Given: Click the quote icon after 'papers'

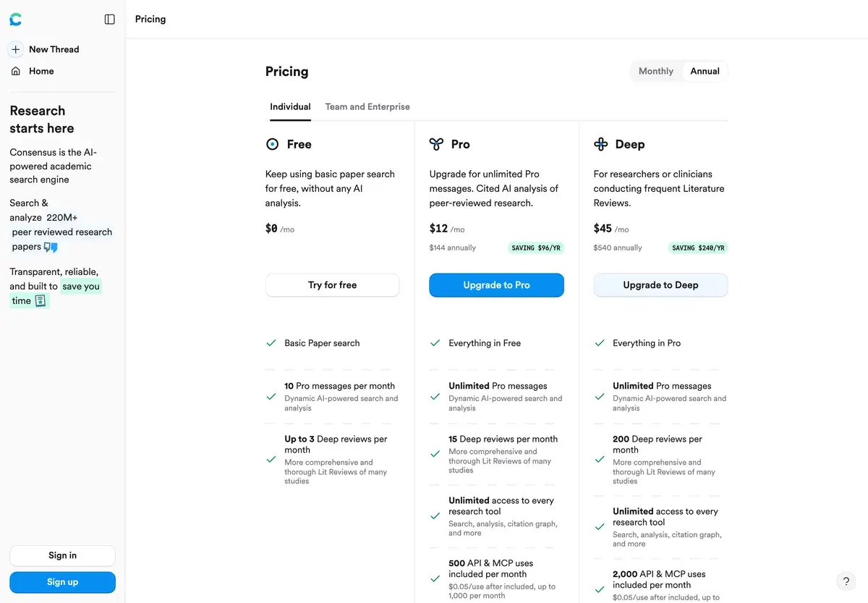Looking at the screenshot, I should 51,247.
